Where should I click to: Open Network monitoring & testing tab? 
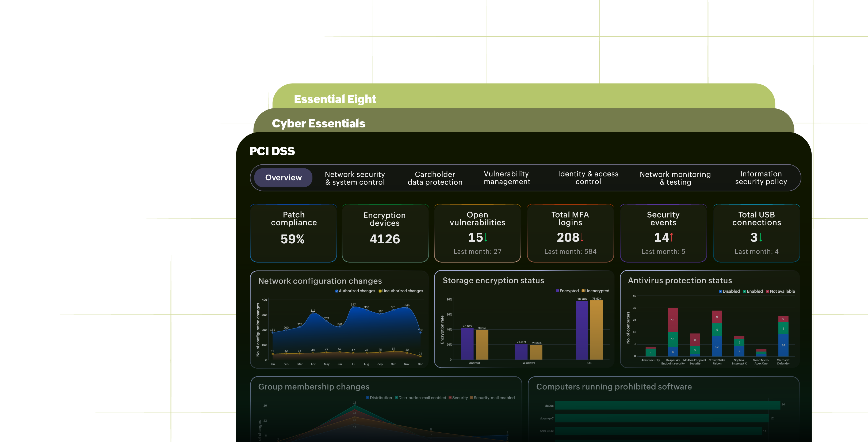tap(675, 178)
